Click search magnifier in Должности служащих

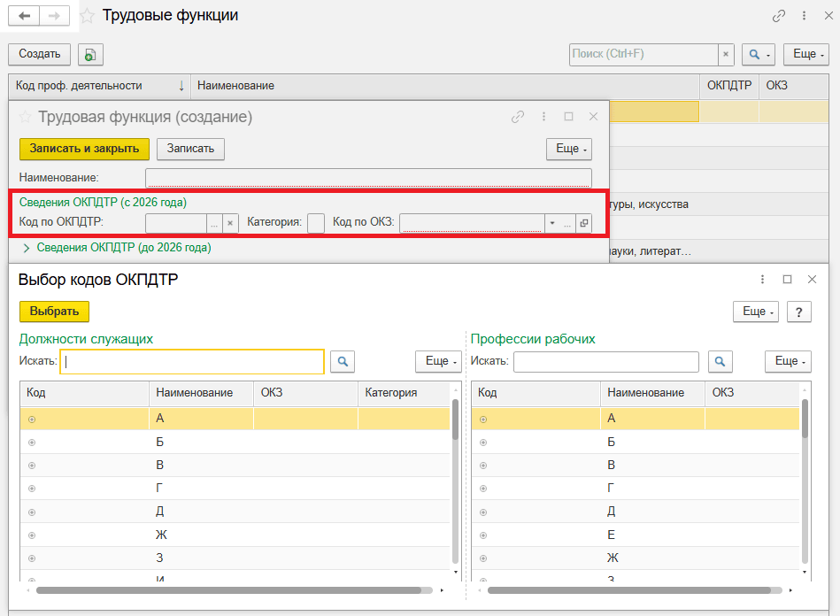[341, 361]
